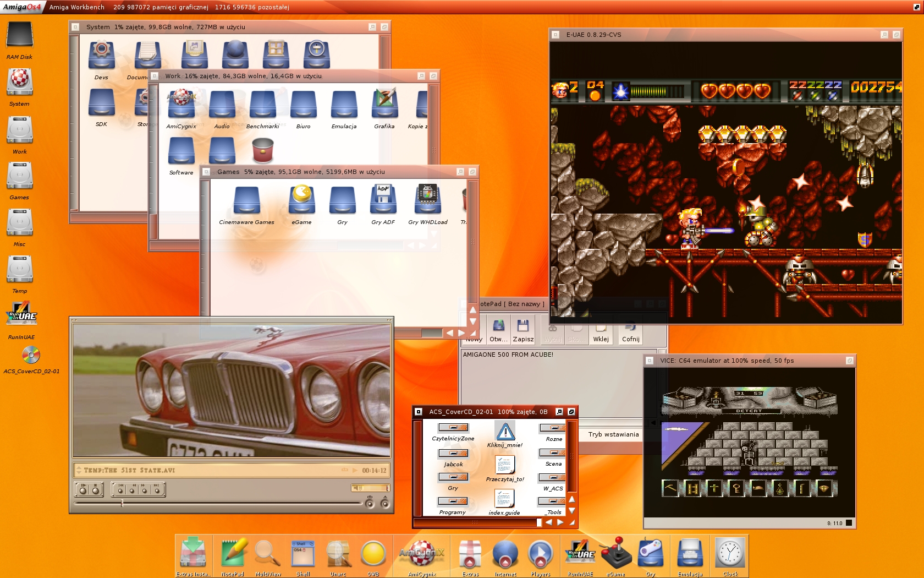Rewind the video in the player
Viewport: 924px width, 578px height.
tap(133, 489)
